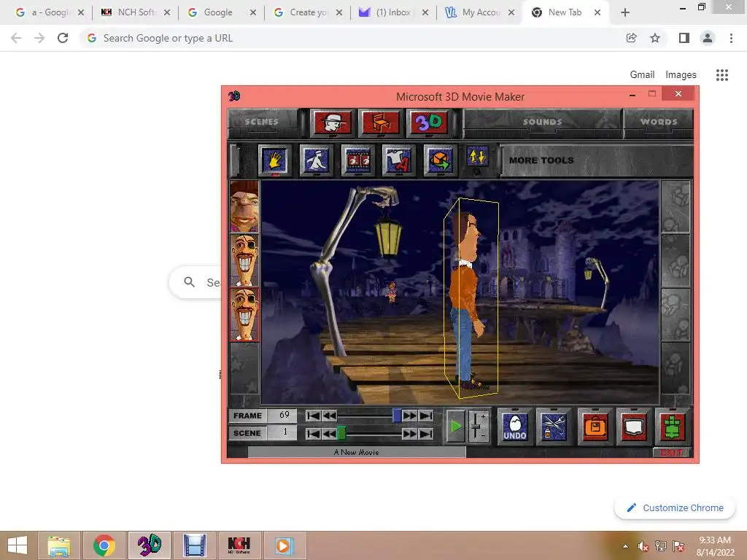The image size is (747, 560).
Task: Click the Undo egg button
Action: click(515, 426)
